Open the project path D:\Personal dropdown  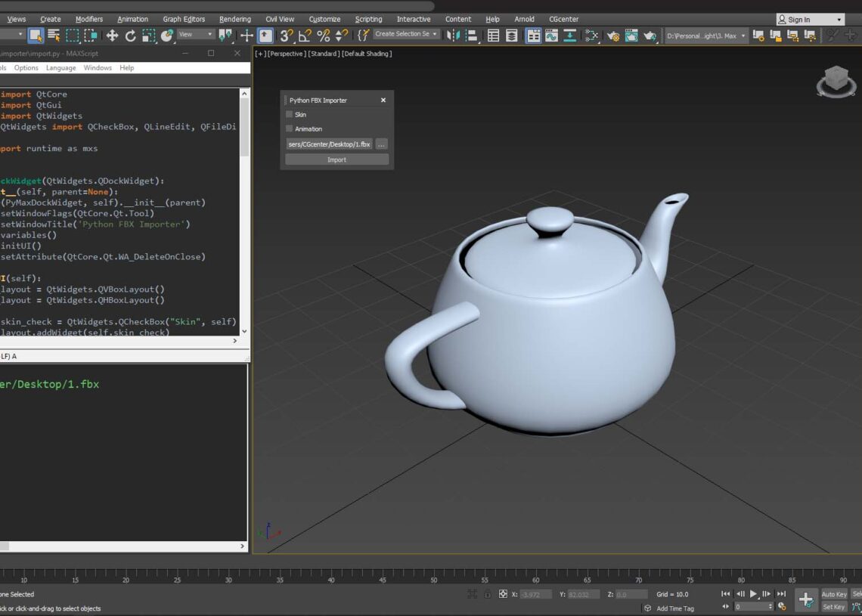[706, 36]
